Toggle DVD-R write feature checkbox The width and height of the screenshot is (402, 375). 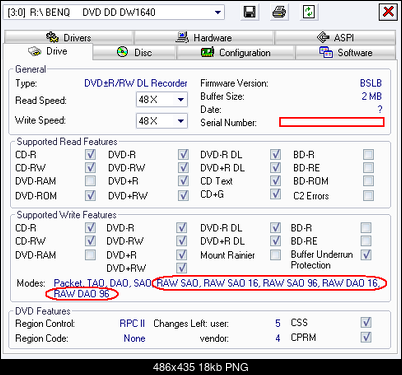(181, 228)
